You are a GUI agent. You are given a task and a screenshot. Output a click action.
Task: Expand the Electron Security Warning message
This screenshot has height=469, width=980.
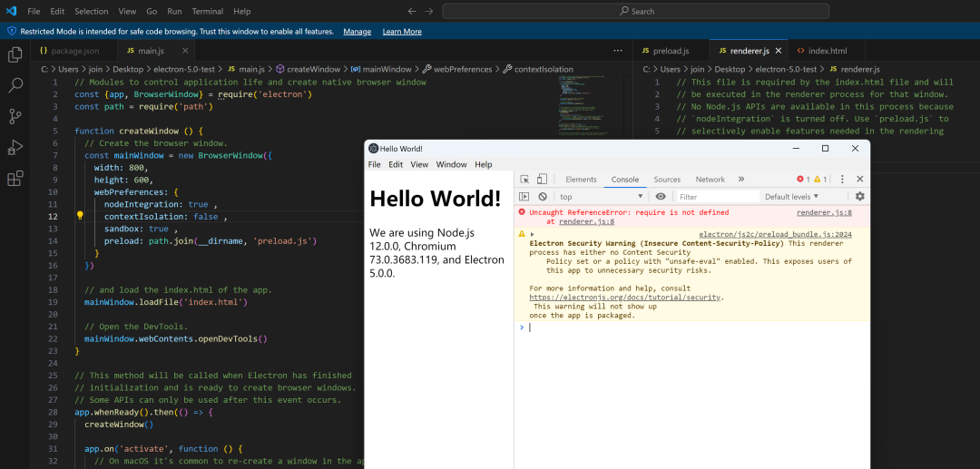(x=533, y=234)
